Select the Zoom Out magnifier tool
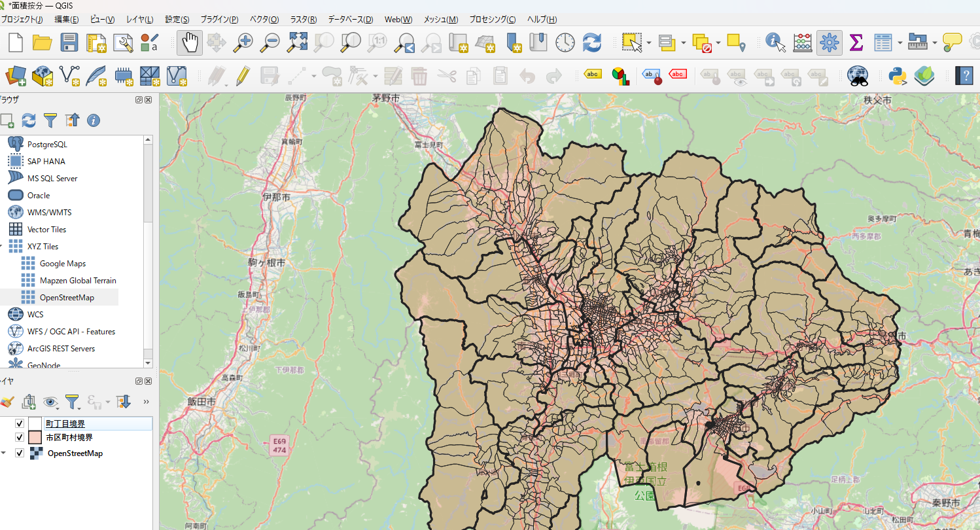 point(270,43)
